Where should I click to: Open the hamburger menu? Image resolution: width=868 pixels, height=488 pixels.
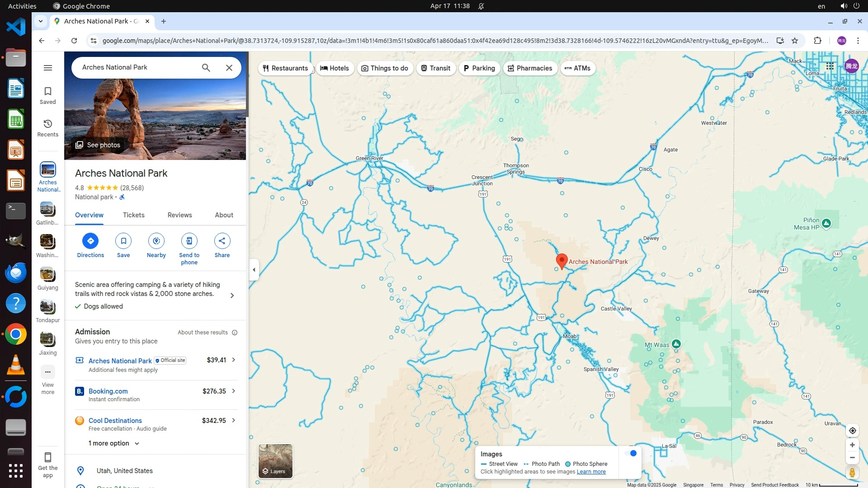(47, 68)
